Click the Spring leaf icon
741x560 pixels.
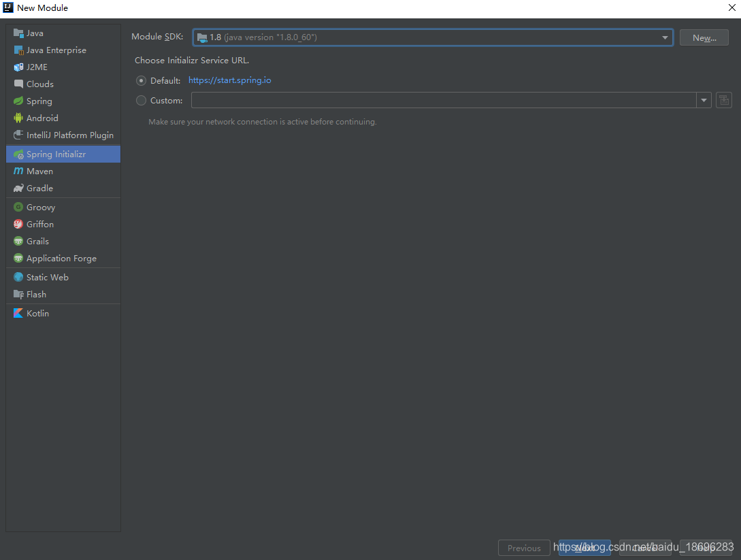coord(18,101)
